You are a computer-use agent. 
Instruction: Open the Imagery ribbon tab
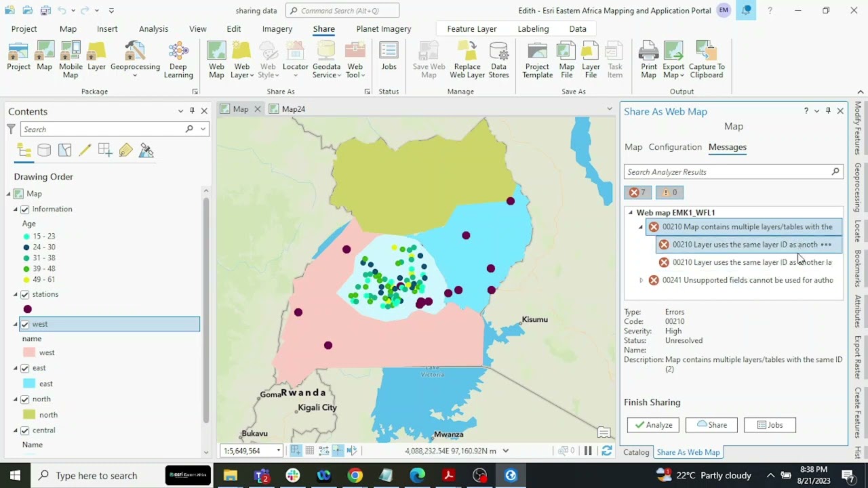click(277, 29)
